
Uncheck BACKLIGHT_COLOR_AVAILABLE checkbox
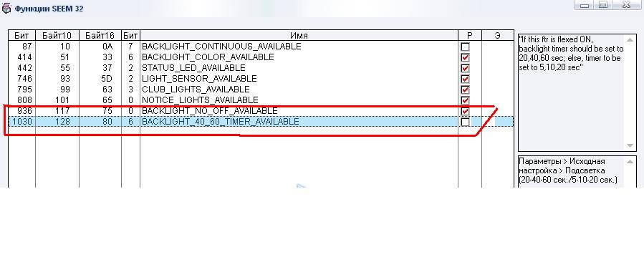(466, 57)
